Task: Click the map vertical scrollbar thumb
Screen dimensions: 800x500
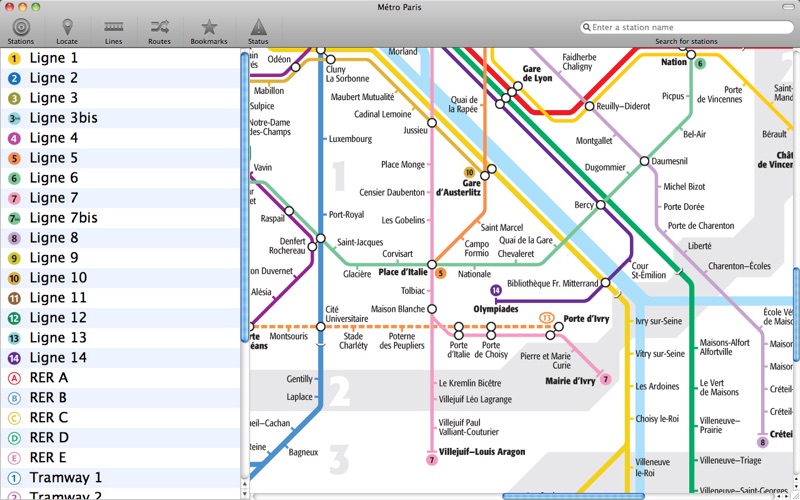Action: pos(796,314)
